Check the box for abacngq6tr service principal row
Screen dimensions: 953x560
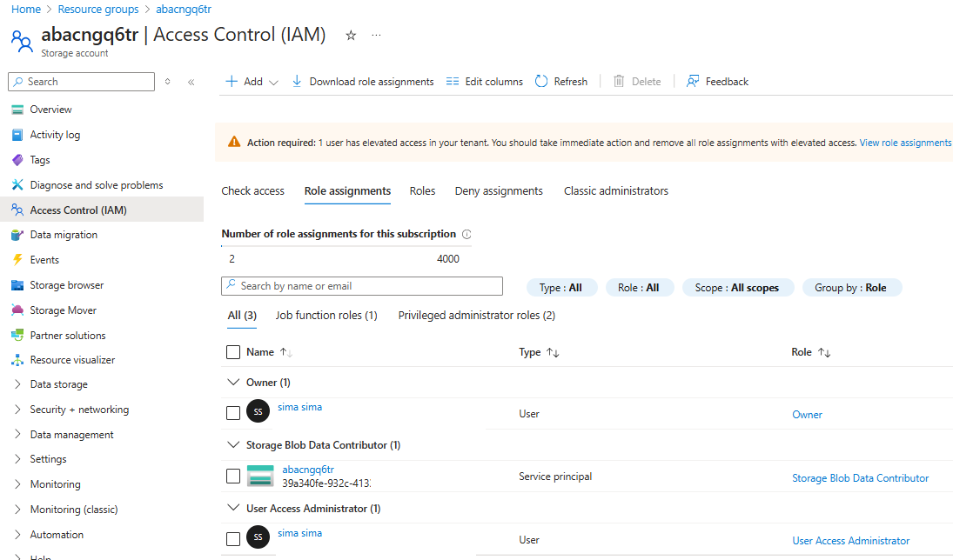coord(232,477)
